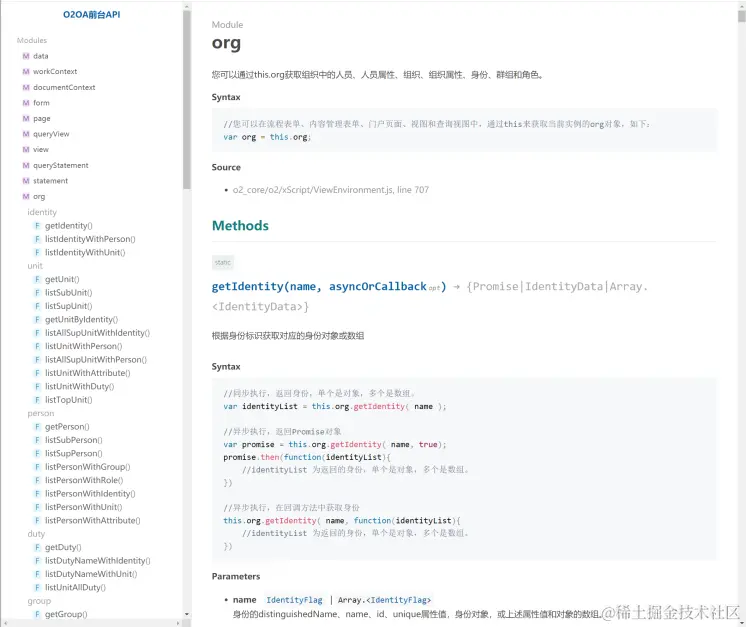
Task: Open the form module
Action: (x=41, y=103)
